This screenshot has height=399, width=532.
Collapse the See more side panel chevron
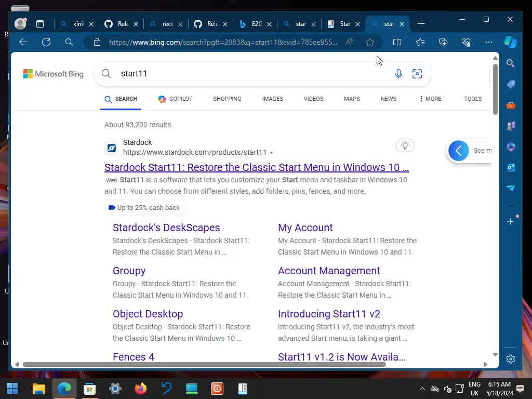pos(458,151)
